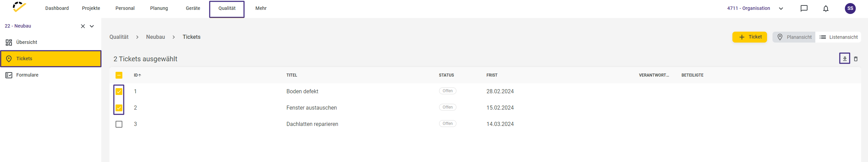The height and width of the screenshot is (162, 868).
Task: Select ticket 3 Dachlatten reparieren checkbox
Action: tap(119, 124)
